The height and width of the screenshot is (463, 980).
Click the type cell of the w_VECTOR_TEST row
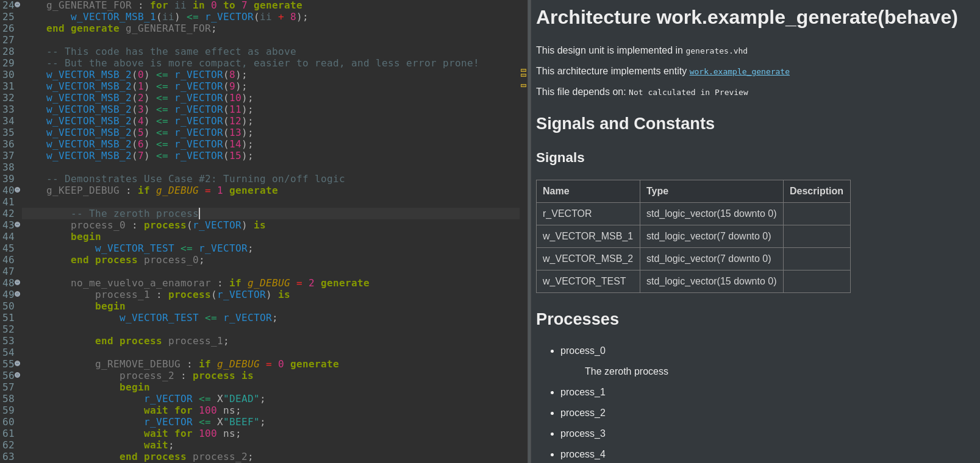[x=711, y=281]
